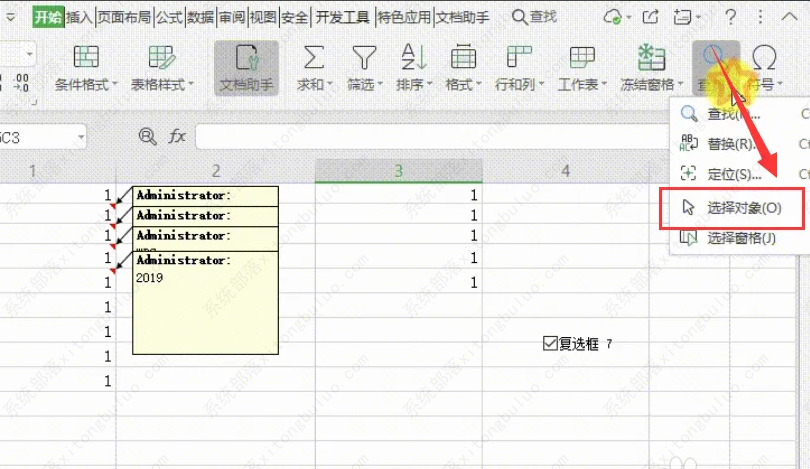Viewport: 810px width, 469px height.
Task: Click the 冻结窗格 freeze panes icon
Action: (x=652, y=58)
